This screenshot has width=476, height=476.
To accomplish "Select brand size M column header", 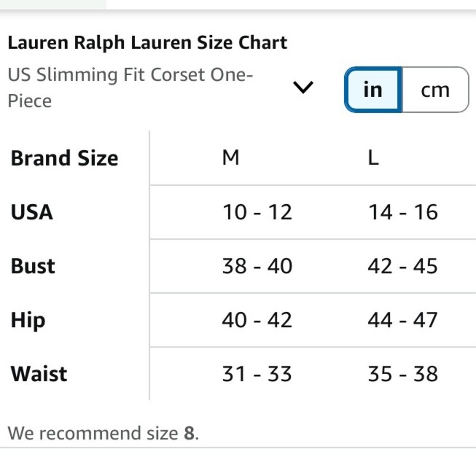I will pyautogui.click(x=231, y=158).
